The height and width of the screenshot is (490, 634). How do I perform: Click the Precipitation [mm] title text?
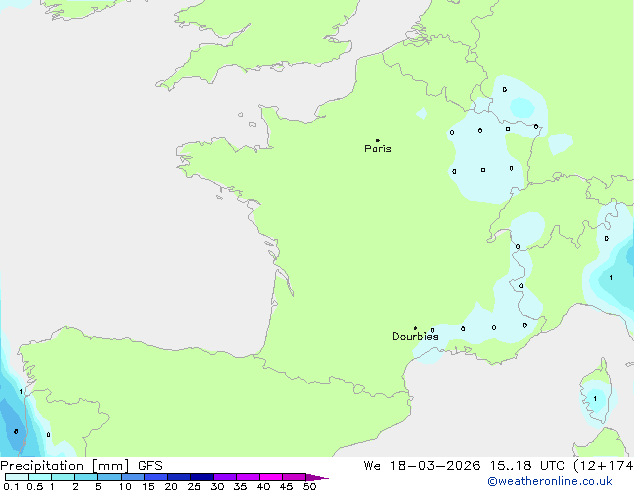(x=64, y=465)
